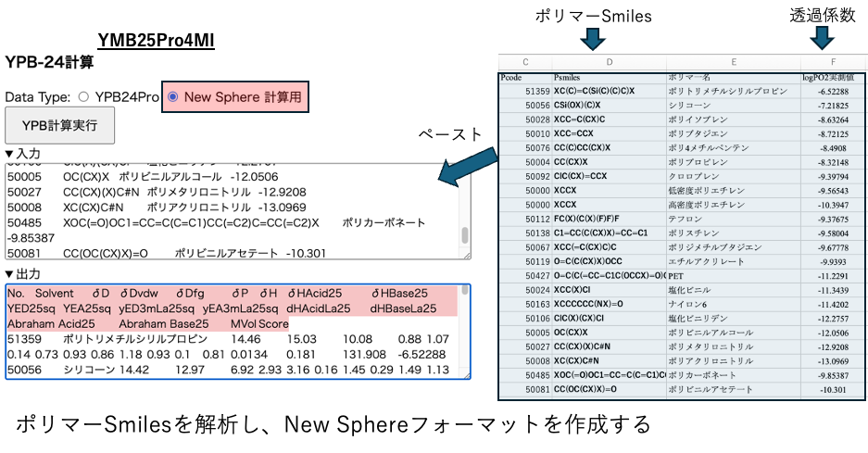The height and width of the screenshot is (453, 868).
Task: Collapse the 入力 section triangle
Action: point(9,154)
